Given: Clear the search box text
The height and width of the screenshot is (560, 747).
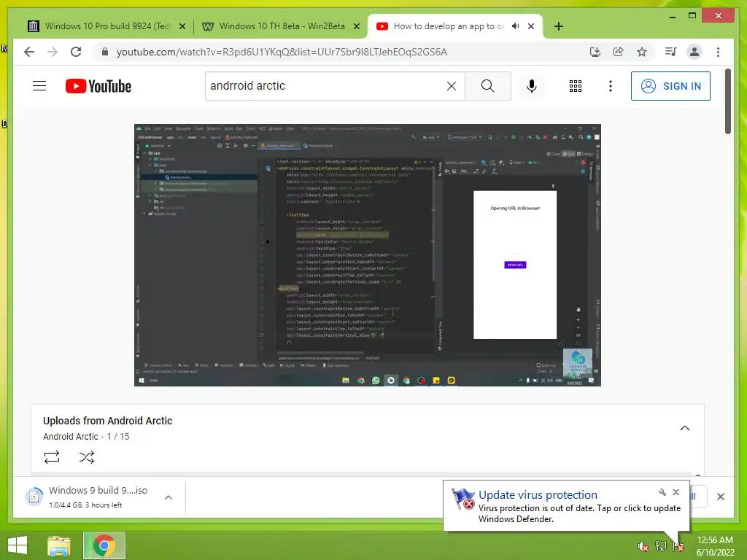Looking at the screenshot, I should [x=451, y=86].
